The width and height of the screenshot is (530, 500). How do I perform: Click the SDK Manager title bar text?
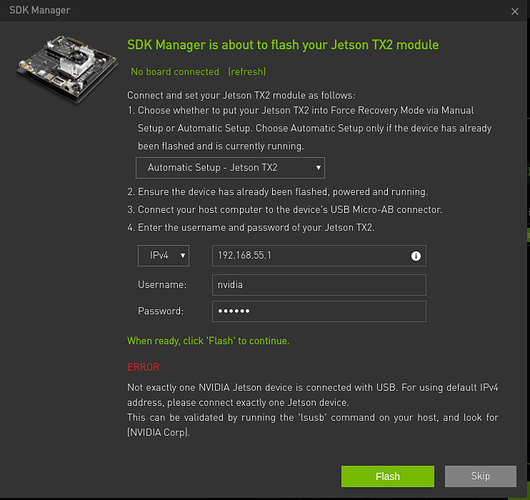coord(40,10)
